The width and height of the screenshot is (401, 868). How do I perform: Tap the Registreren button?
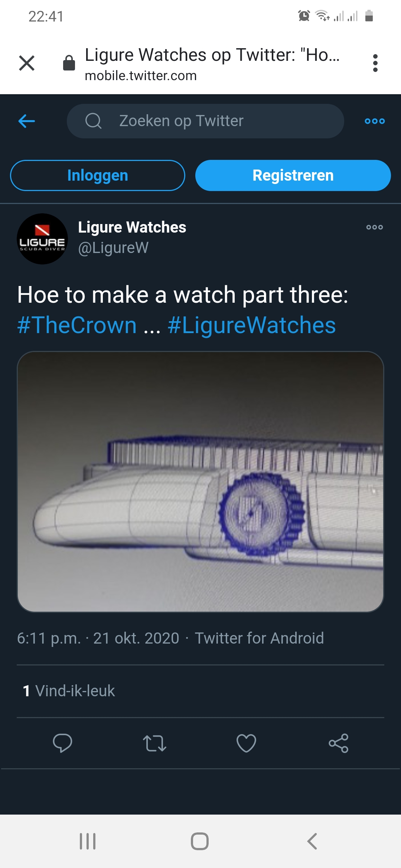pos(293,175)
